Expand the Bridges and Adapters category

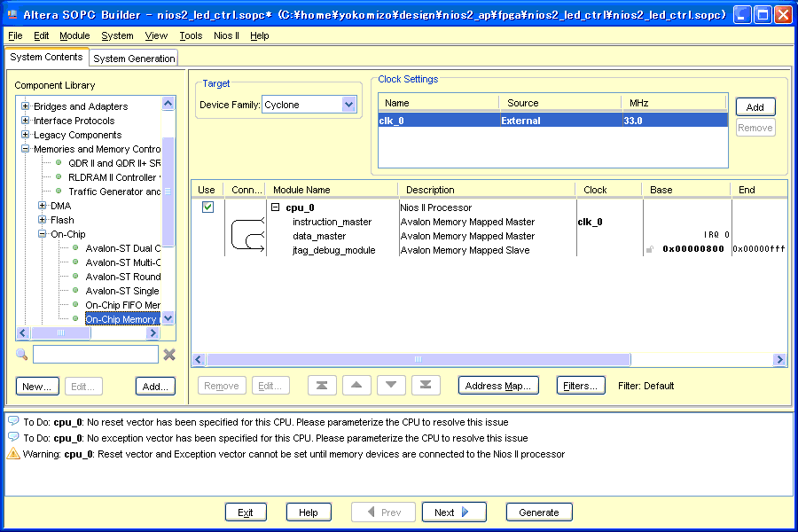pos(25,106)
